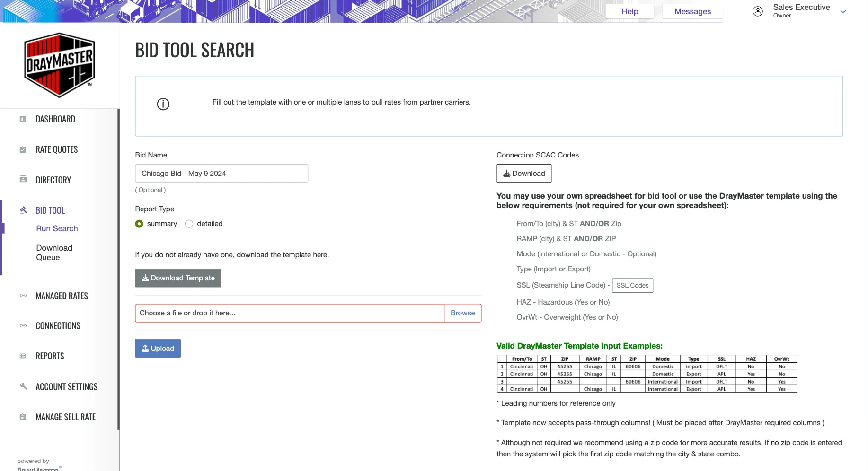Open Download Queue under Bid Tool
868x471 pixels.
point(54,253)
